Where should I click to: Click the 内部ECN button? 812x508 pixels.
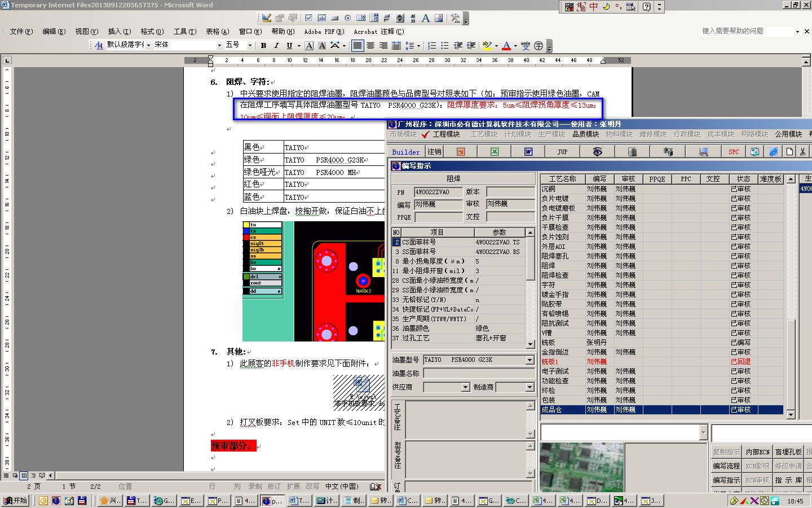757,452
